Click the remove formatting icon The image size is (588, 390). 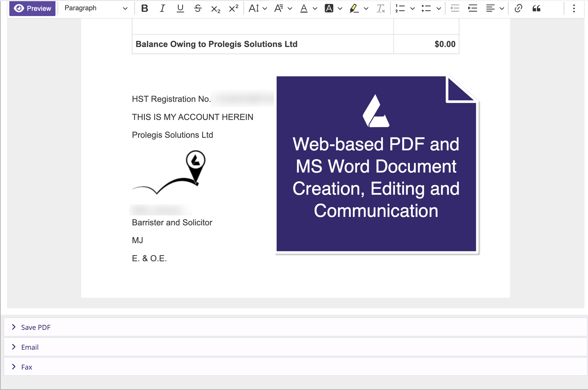381,8
